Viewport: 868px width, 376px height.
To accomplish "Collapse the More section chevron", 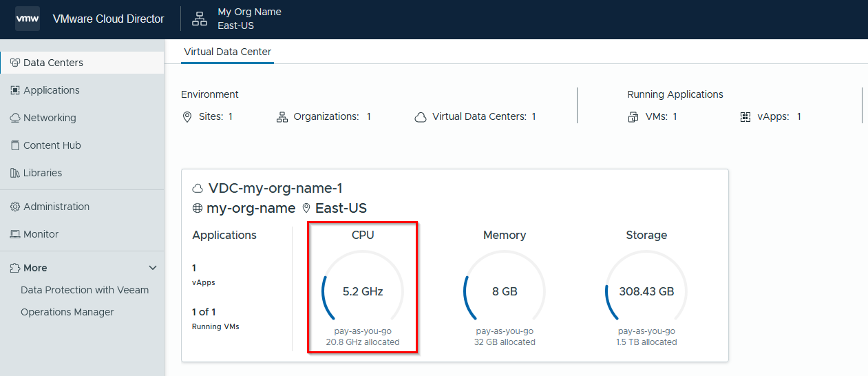I will [153, 268].
